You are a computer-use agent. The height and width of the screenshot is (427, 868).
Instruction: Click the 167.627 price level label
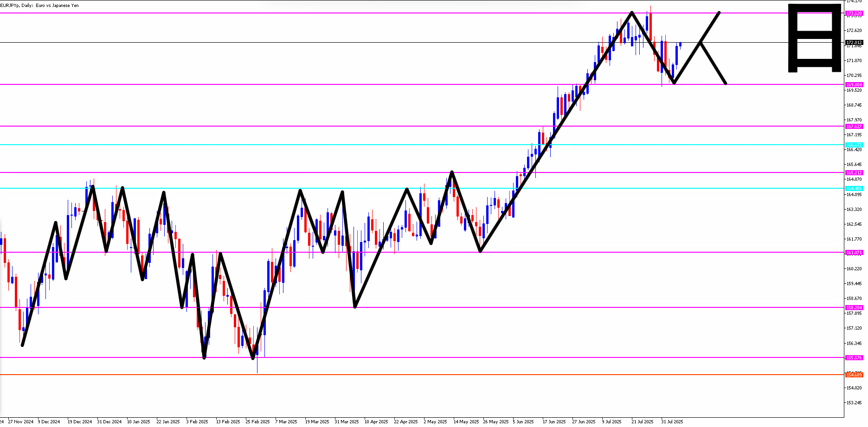point(854,126)
